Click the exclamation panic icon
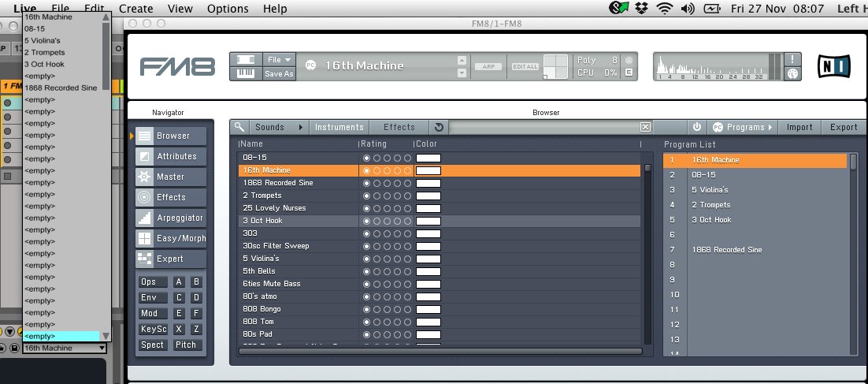This screenshot has width=868, height=384. point(792,58)
